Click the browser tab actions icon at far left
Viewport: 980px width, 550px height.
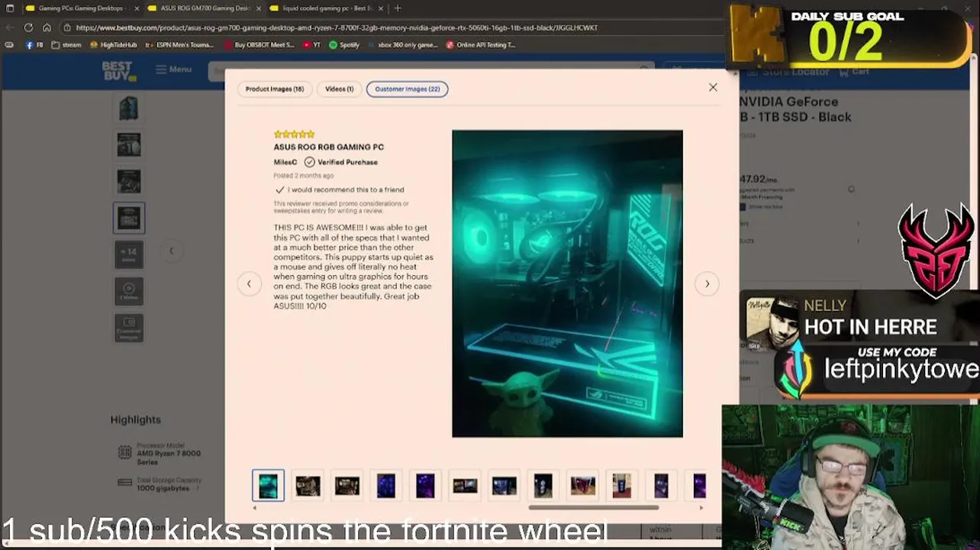pyautogui.click(x=9, y=8)
